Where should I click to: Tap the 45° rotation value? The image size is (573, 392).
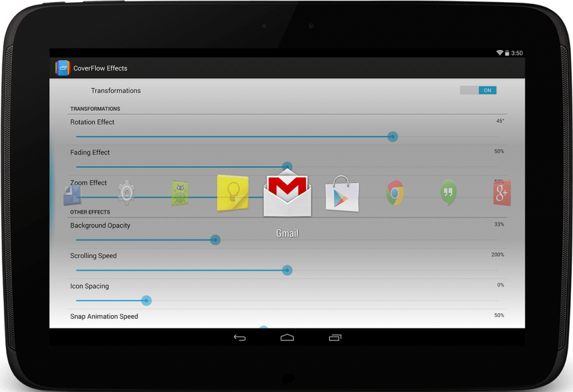500,121
